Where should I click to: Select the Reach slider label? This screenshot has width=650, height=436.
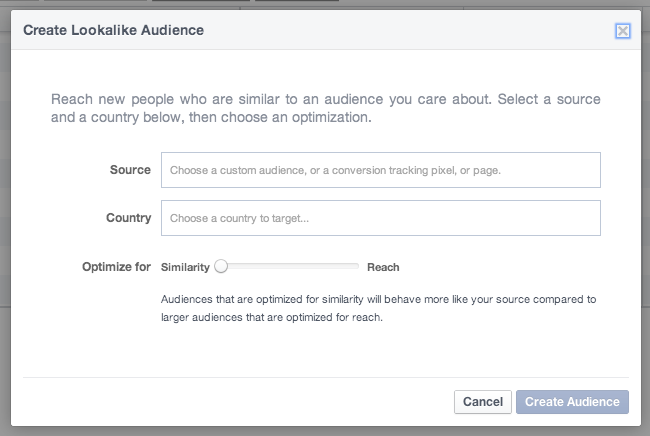click(383, 267)
